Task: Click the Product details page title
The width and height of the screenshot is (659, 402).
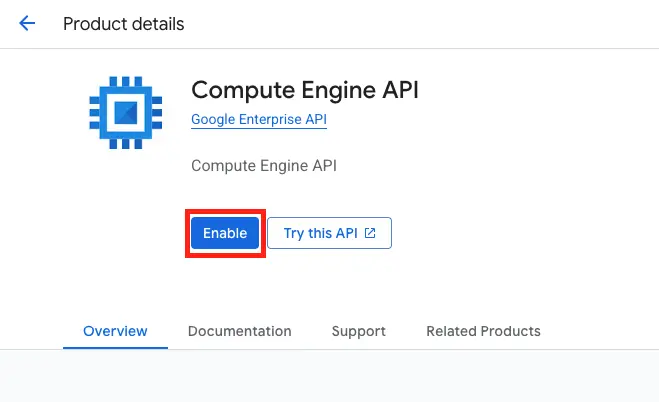Action: click(x=123, y=23)
